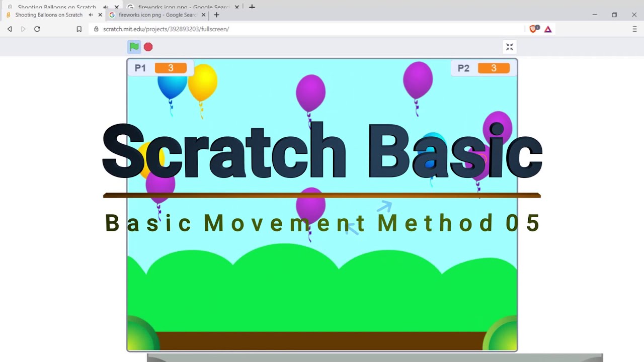This screenshot has width=644, height=362.
Task: Click the P2 score monitor showing 3
Action: [484, 68]
